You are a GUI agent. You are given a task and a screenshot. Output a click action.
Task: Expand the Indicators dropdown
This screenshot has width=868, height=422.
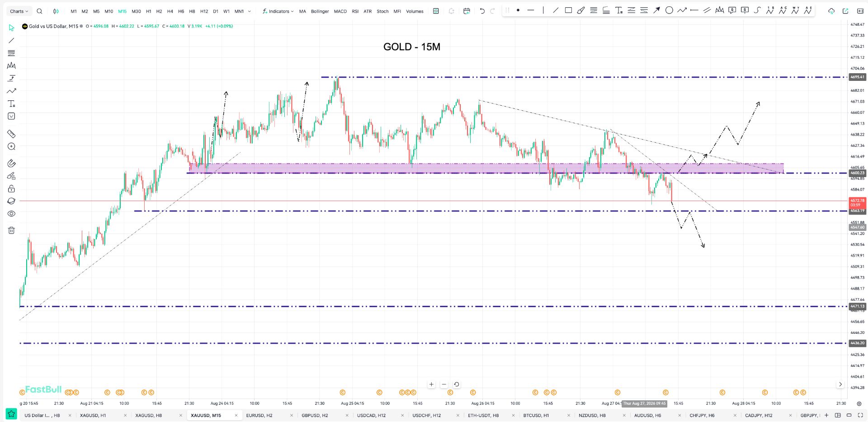tap(278, 11)
